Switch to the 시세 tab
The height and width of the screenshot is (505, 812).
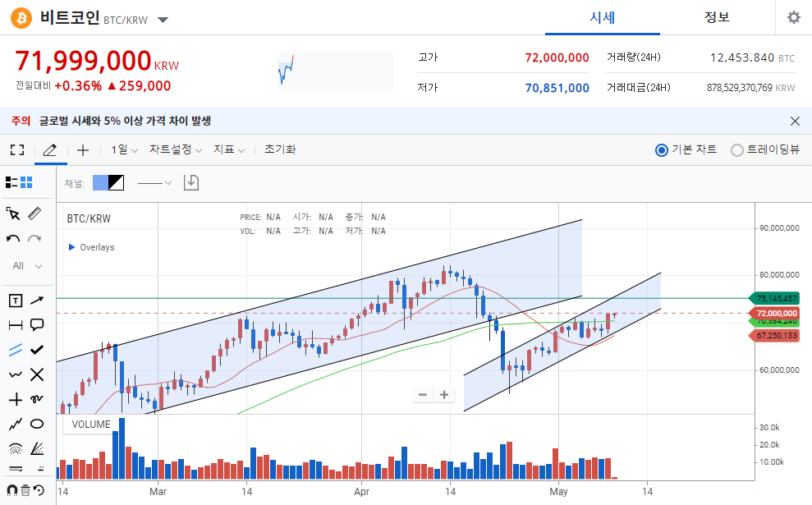pyautogui.click(x=603, y=17)
